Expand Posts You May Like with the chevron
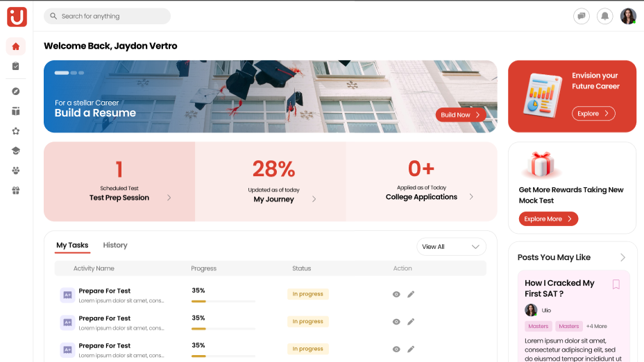This screenshot has width=644, height=362. coord(622,257)
